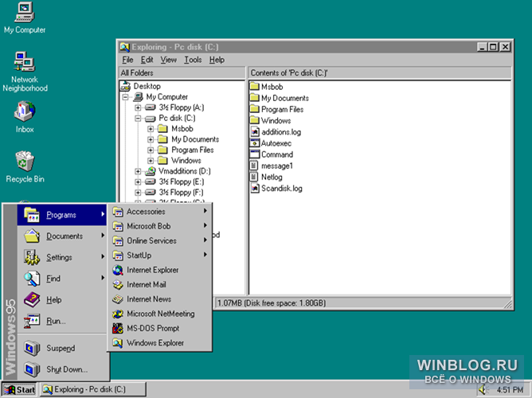Select the Command file icon
Viewport: 532px width, 398px height.
(255, 154)
